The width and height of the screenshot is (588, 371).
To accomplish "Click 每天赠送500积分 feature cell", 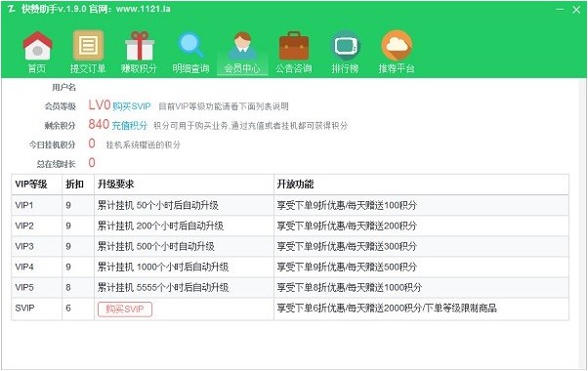I will pos(422,268).
